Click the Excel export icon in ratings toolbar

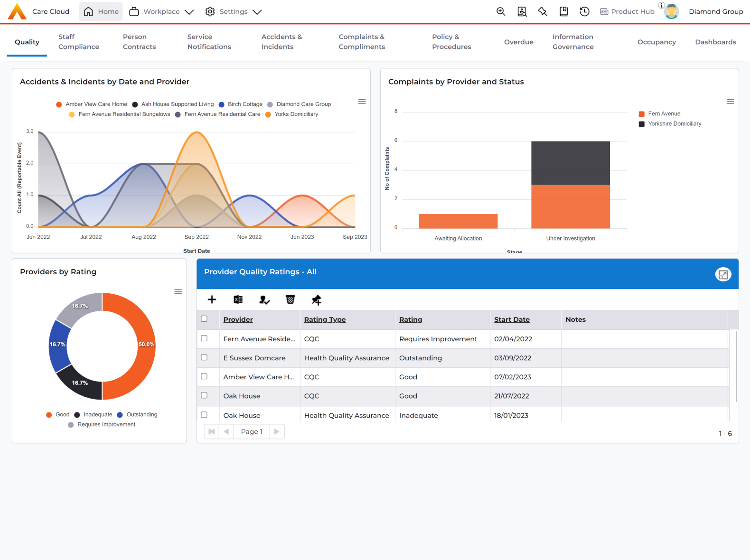tap(238, 299)
